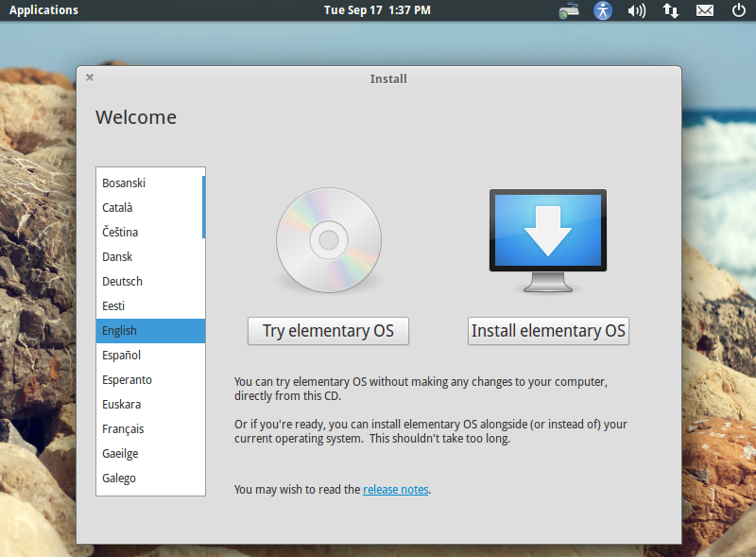The image size is (756, 557).
Task: Click the language list scrollbar handle
Action: point(203,207)
